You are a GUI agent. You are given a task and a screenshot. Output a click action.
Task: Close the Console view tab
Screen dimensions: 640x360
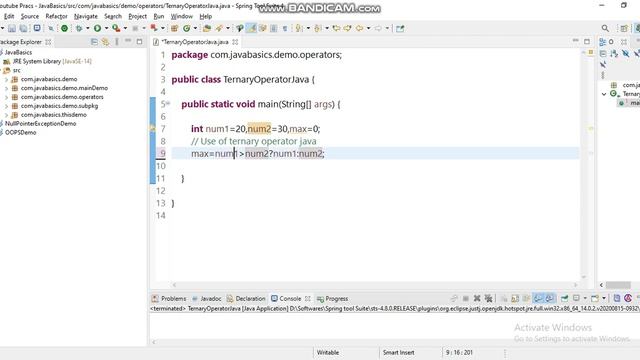pyautogui.click(x=308, y=298)
